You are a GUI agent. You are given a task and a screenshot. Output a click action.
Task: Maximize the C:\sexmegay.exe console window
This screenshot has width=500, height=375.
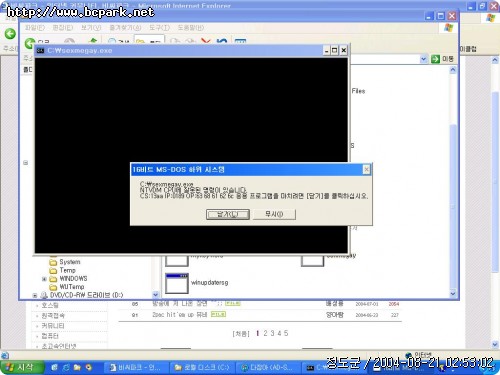[335, 50]
